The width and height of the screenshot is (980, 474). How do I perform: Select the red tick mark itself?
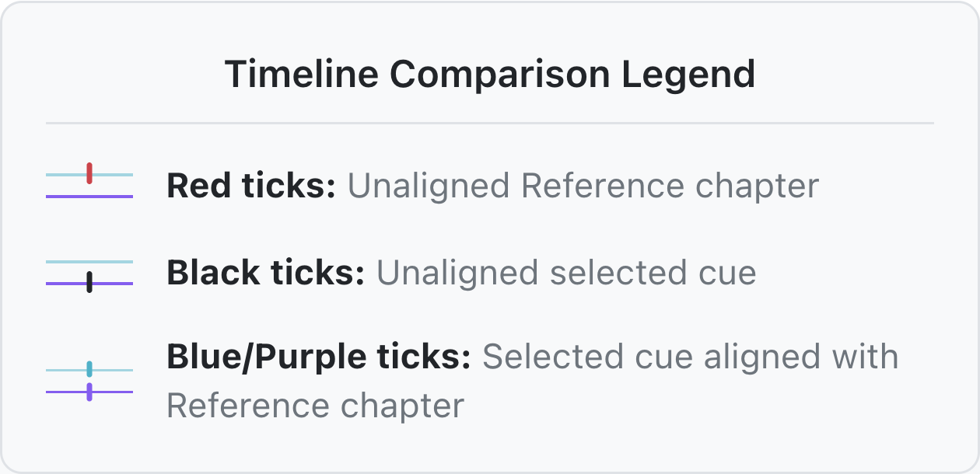(x=89, y=173)
